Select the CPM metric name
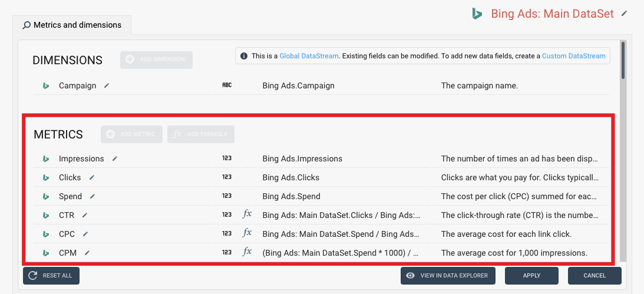 [68, 253]
